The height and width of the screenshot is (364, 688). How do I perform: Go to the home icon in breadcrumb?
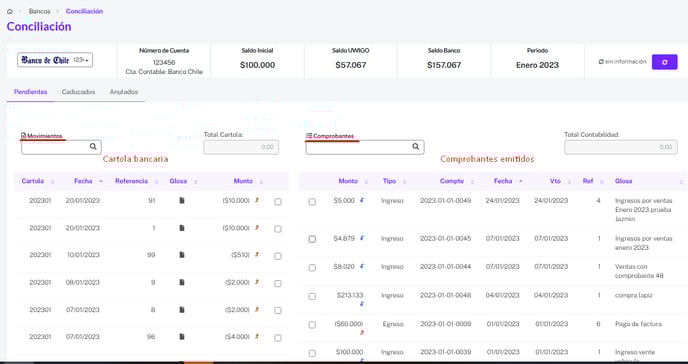tap(10, 11)
